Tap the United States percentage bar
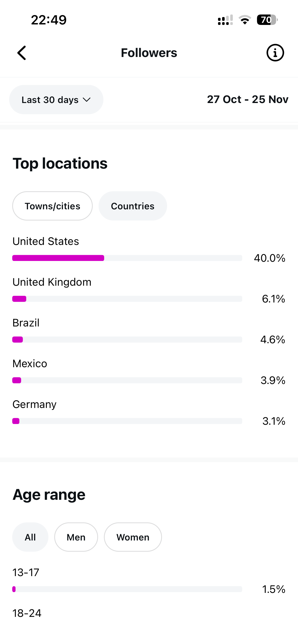This screenshot has width=298, height=644. click(127, 258)
